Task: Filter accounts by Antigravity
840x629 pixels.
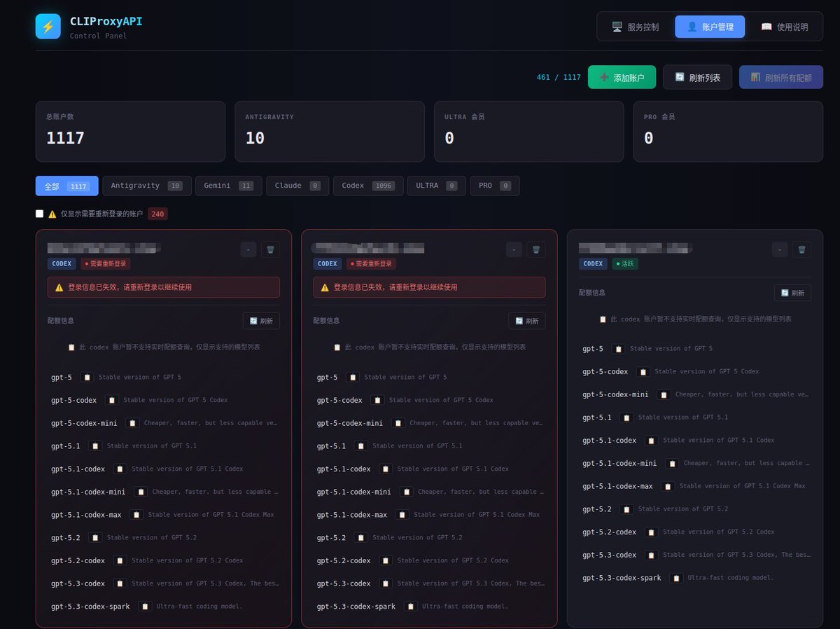Action: tap(146, 186)
